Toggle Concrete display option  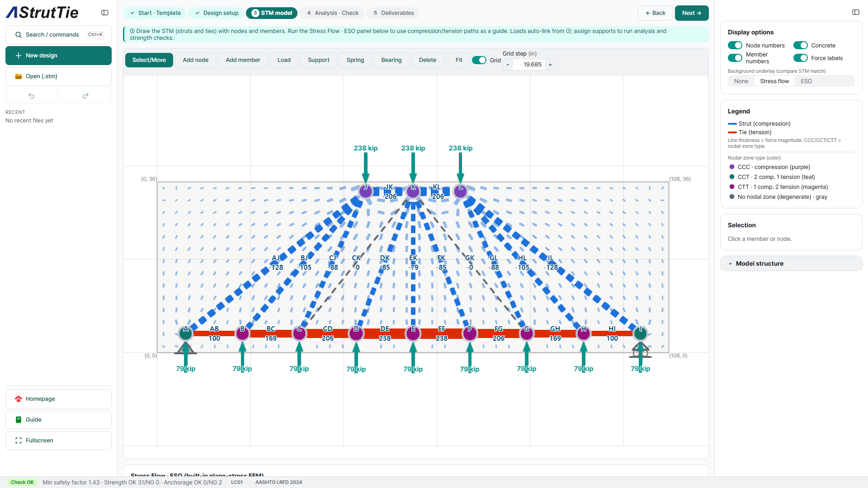801,45
